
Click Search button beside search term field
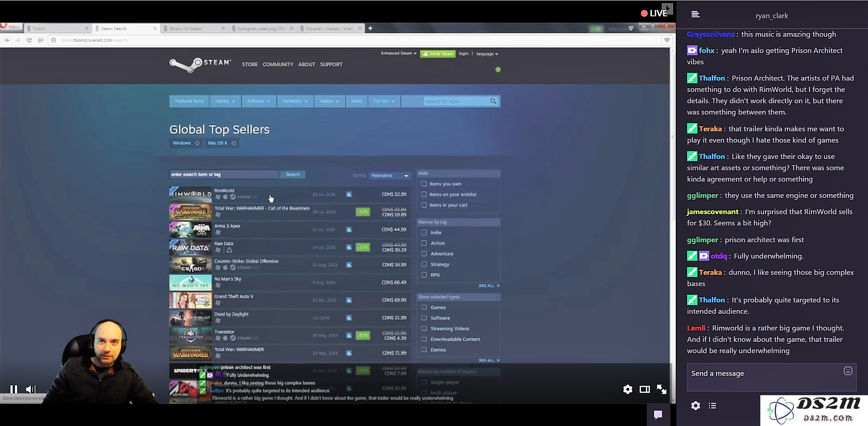[293, 174]
